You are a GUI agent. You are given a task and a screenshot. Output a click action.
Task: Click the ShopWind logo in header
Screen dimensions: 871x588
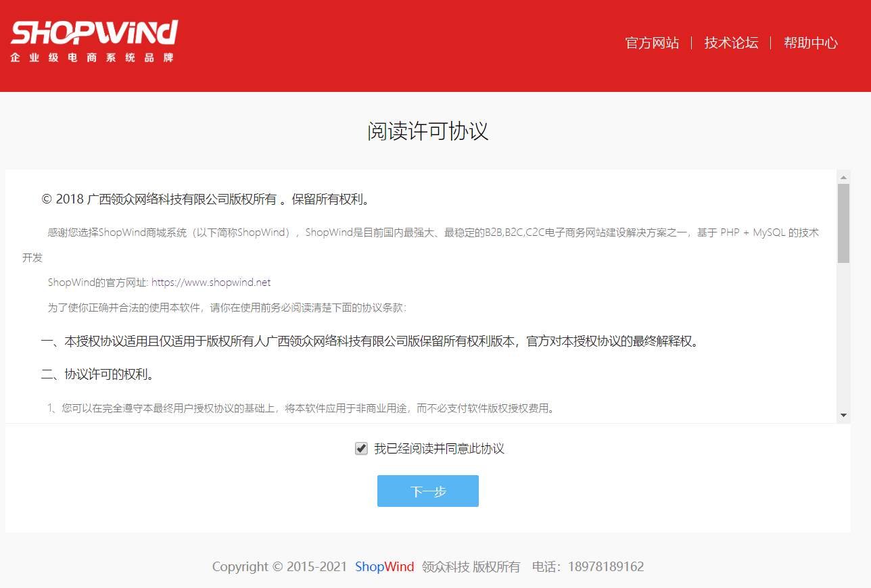(x=94, y=41)
